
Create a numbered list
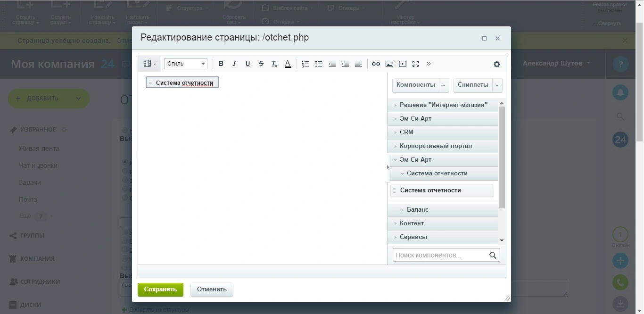[x=305, y=64]
